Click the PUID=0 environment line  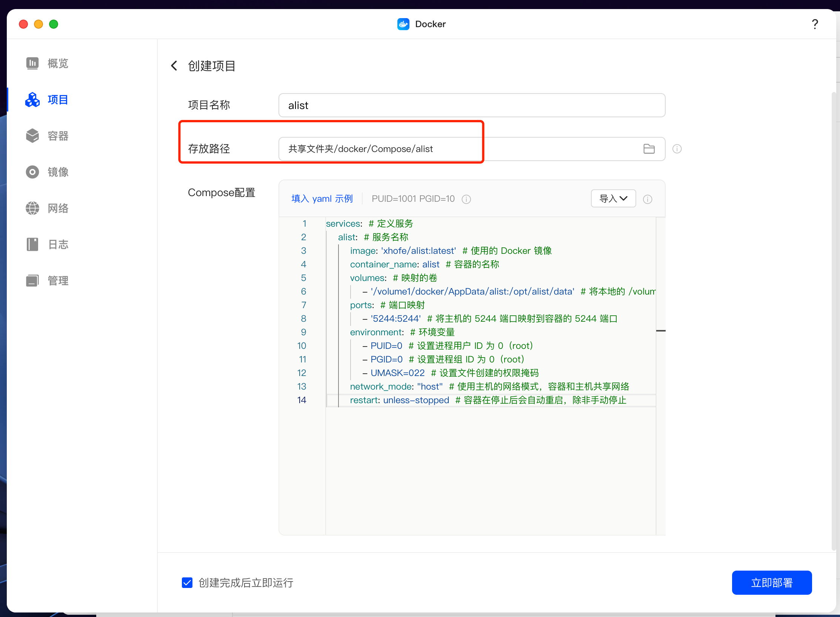448,346
